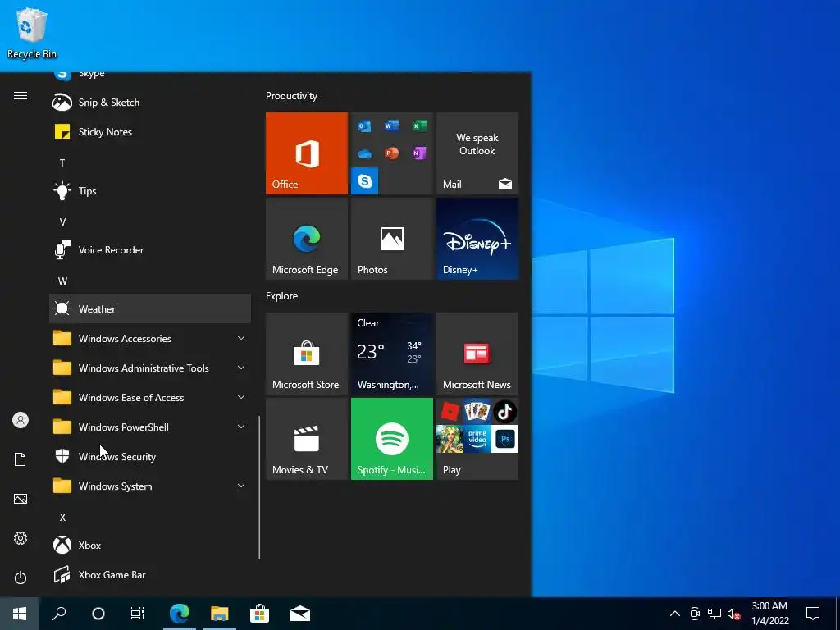Image resolution: width=840 pixels, height=630 pixels.
Task: Open the Action Center notifications icon
Action: (813, 614)
